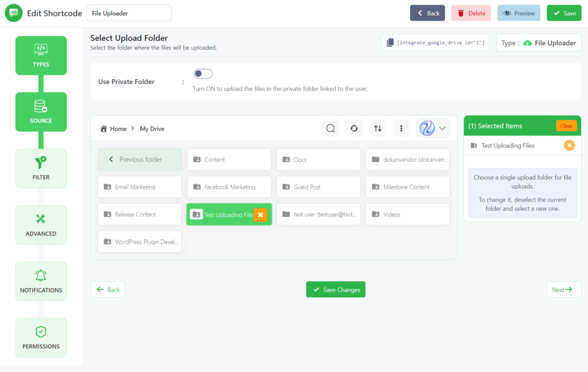The height and width of the screenshot is (372, 588).
Task: Open the sort options icon
Action: 378,128
